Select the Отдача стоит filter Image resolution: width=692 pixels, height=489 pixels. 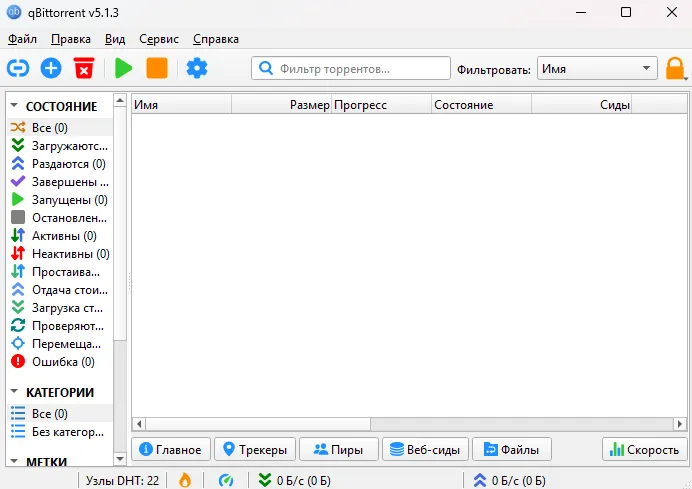pos(60,290)
